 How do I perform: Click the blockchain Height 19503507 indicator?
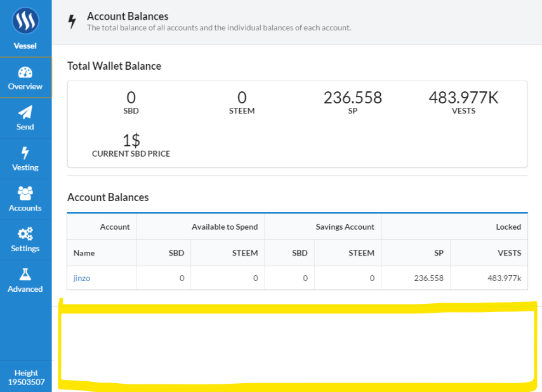click(x=26, y=377)
